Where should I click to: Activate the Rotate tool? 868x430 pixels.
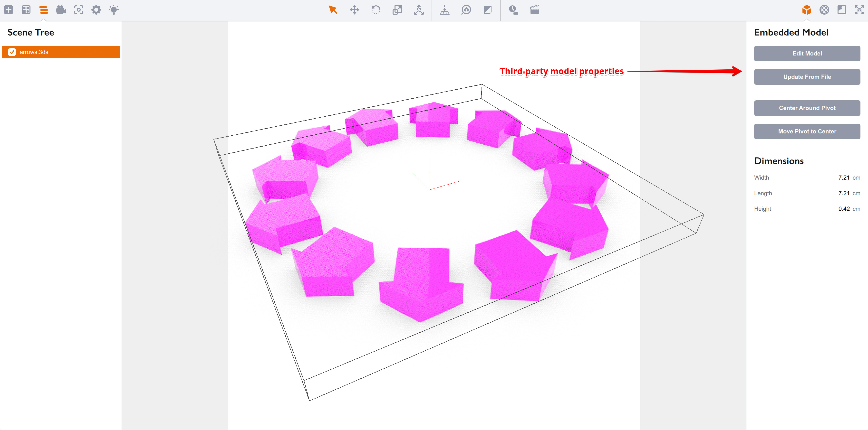376,10
